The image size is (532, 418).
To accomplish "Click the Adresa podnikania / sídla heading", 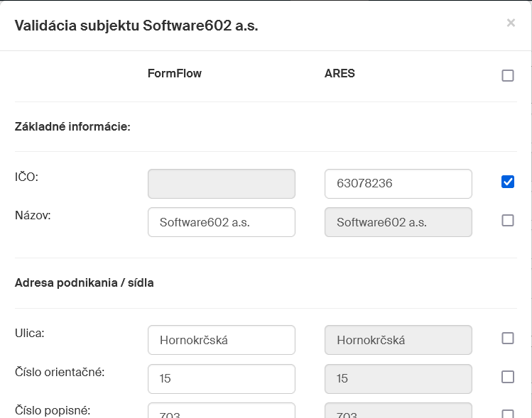I will coord(84,283).
